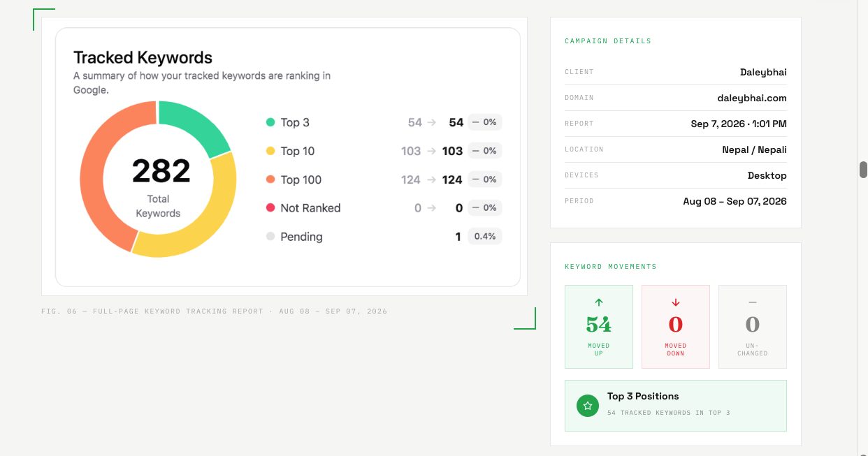Click the green Top 3 legend dot
Screen dimensions: 868x456
click(x=270, y=122)
